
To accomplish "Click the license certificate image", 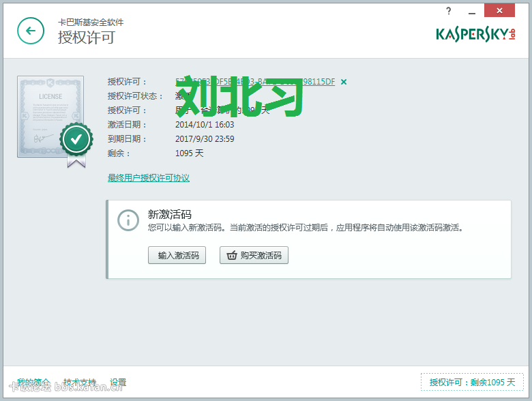I will tap(50, 117).
